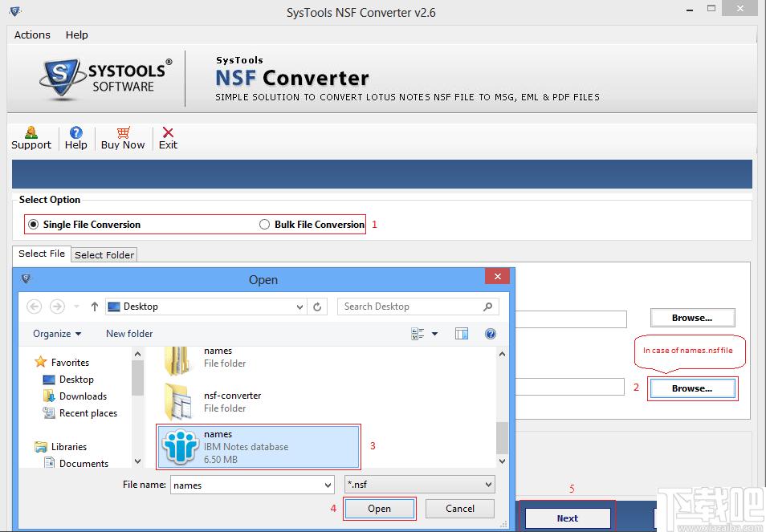
Task: Click the SysTools app icon in title bar
Action: [14, 11]
